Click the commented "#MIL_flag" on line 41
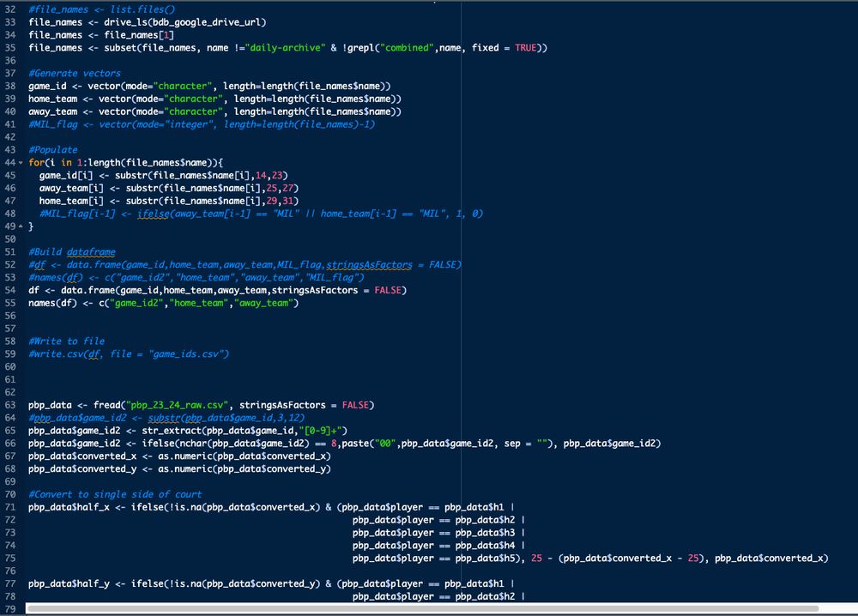Screen dimensions: 858x616 pos(52,124)
